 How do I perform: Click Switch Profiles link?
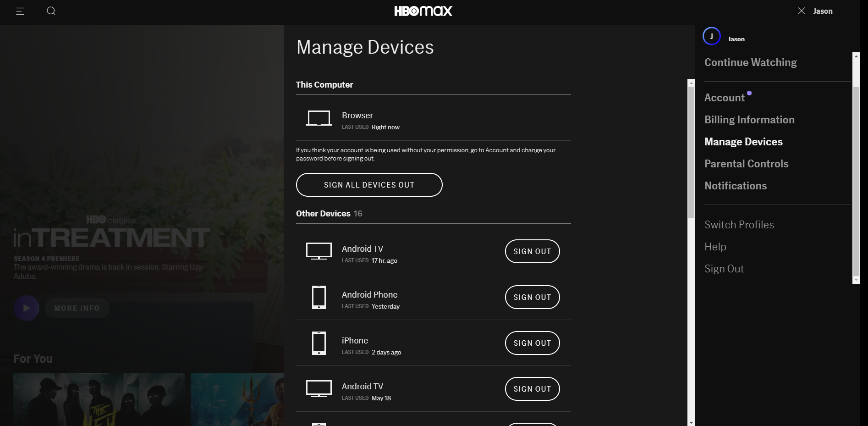pos(739,225)
